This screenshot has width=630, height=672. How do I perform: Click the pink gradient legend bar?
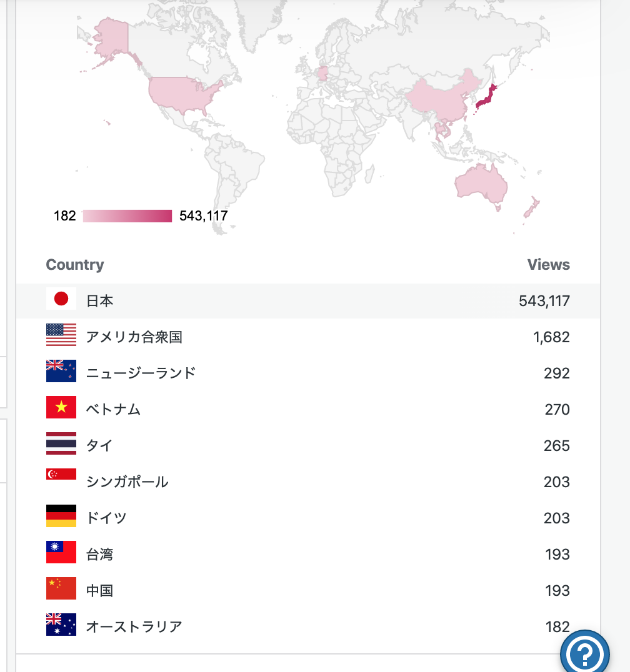(x=127, y=216)
